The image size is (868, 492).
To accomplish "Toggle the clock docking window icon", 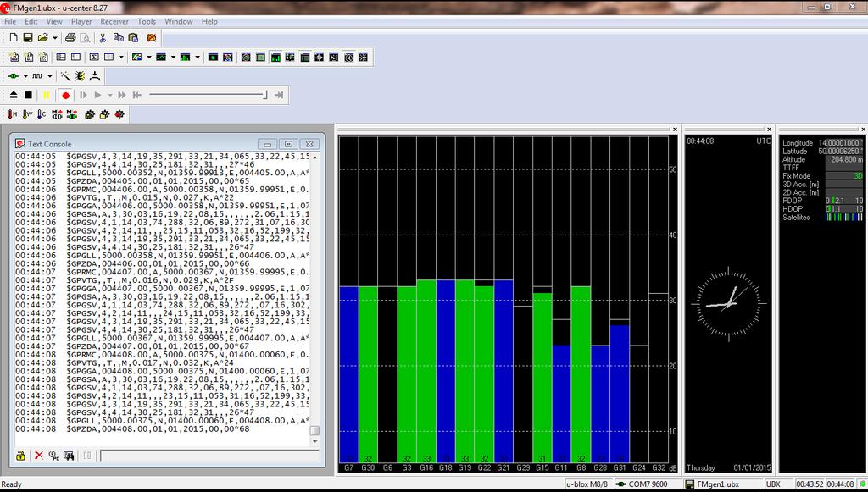I will click(348, 57).
